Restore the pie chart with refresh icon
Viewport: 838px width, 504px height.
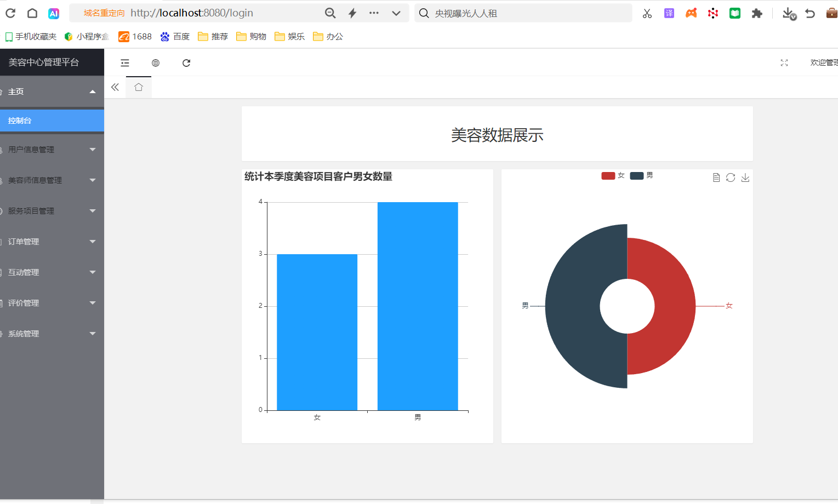tap(731, 177)
